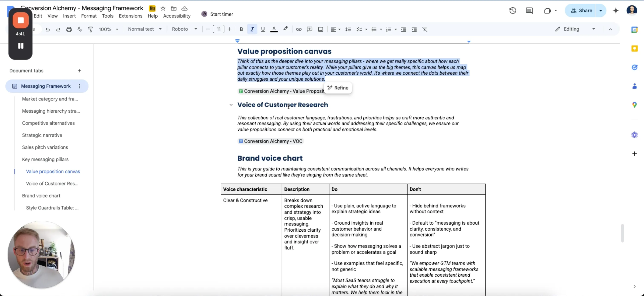
Task: Click the insert image icon
Action: point(321,29)
